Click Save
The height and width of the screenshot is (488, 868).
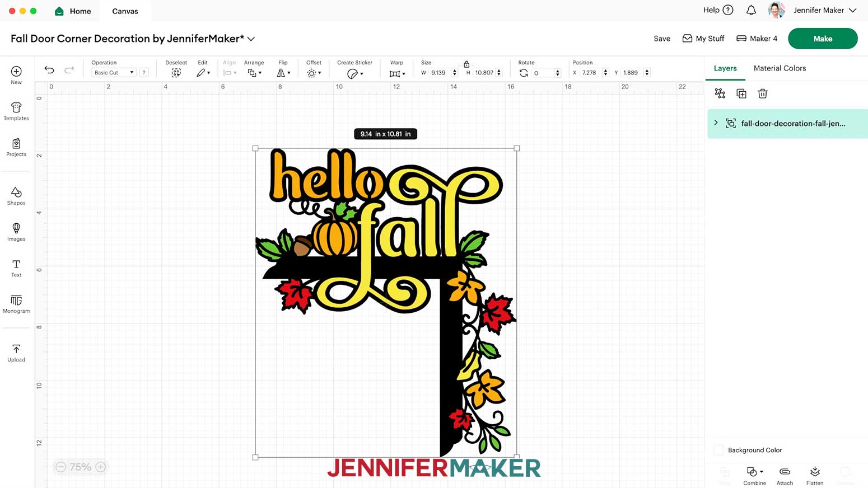tap(662, 39)
